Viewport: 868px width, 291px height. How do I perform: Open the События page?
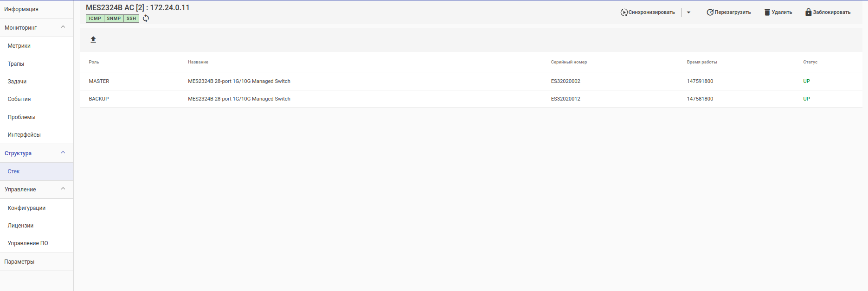(37, 99)
